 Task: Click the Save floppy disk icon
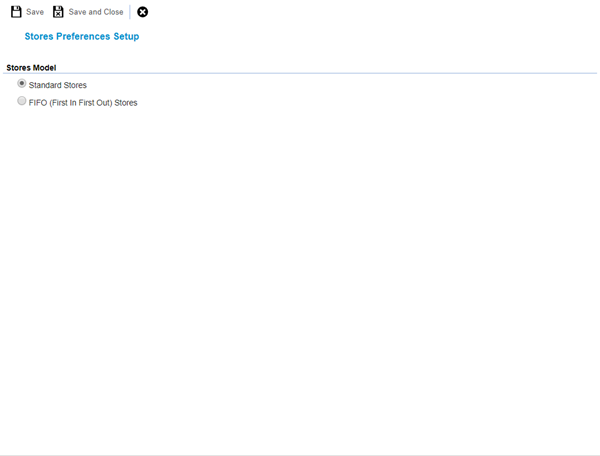[16, 12]
